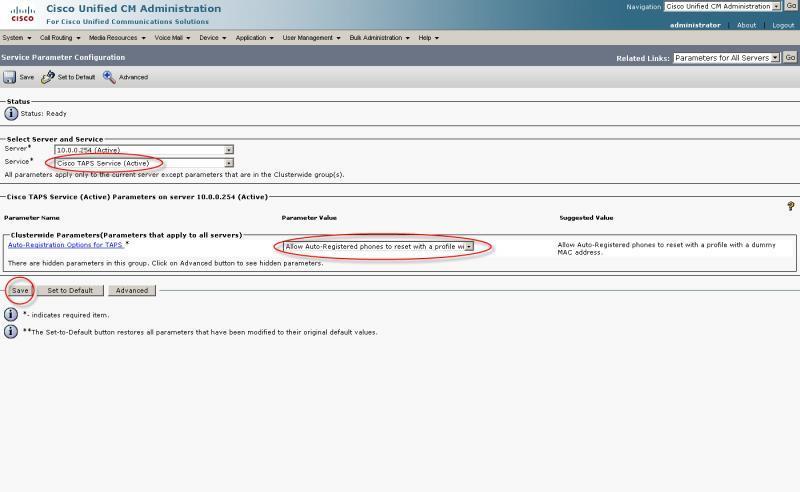Click Advanced toolbar label
Screen dimensions: 800x492
(x=133, y=78)
